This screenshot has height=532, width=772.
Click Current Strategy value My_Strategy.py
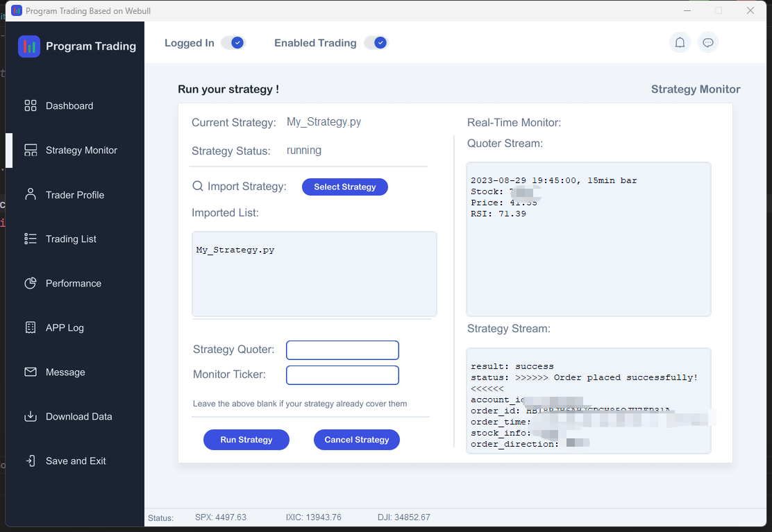pos(324,122)
